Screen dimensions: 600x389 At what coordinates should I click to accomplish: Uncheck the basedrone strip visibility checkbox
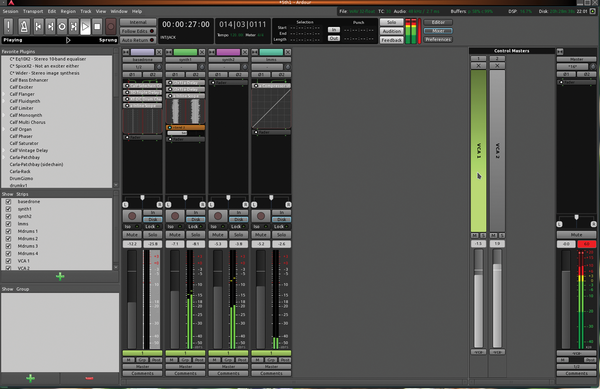(x=8, y=202)
